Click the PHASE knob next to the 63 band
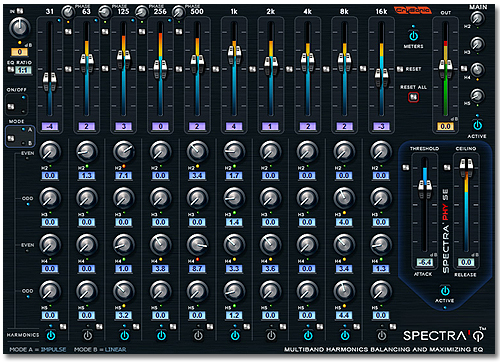 pos(68,12)
